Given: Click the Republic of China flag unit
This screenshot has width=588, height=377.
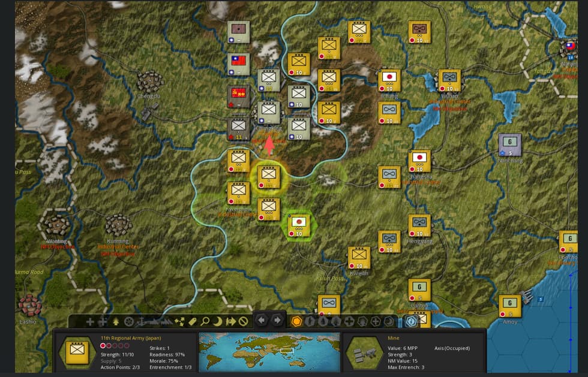Looking at the screenshot, I should coord(239,64).
